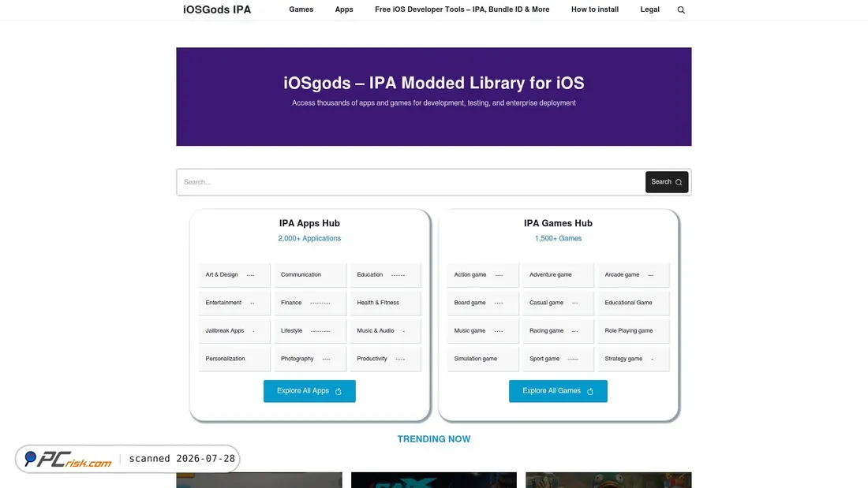The width and height of the screenshot is (868, 488).
Task: Select the Photography category
Action: pyautogui.click(x=310, y=359)
